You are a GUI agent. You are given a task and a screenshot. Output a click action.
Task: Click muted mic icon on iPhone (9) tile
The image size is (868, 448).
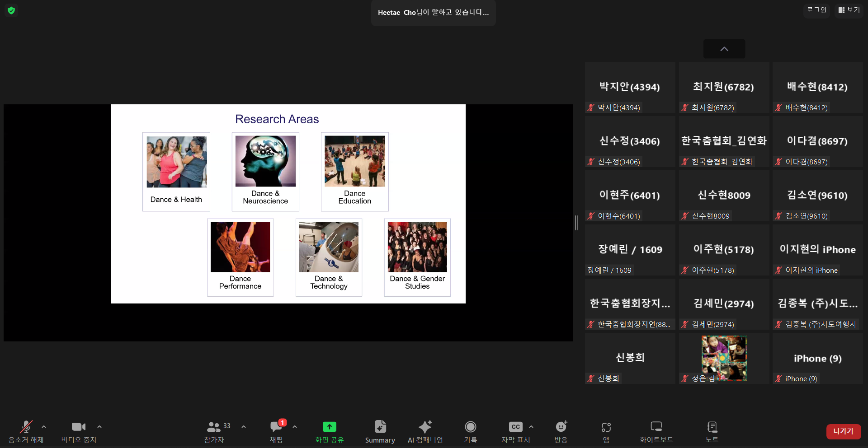778,378
